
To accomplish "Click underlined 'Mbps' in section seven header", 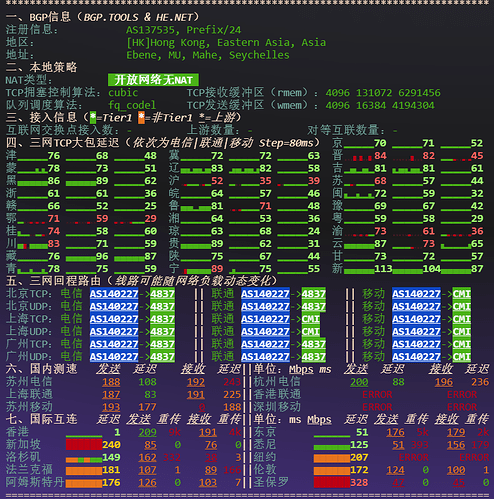I will pos(319,420).
